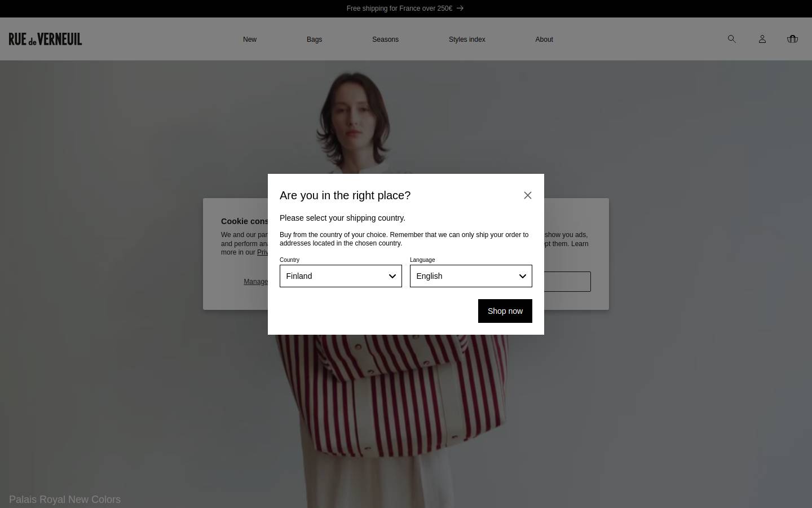Image resolution: width=812 pixels, height=508 pixels.
Task: Open the Seasons navigation menu
Action: (385, 40)
